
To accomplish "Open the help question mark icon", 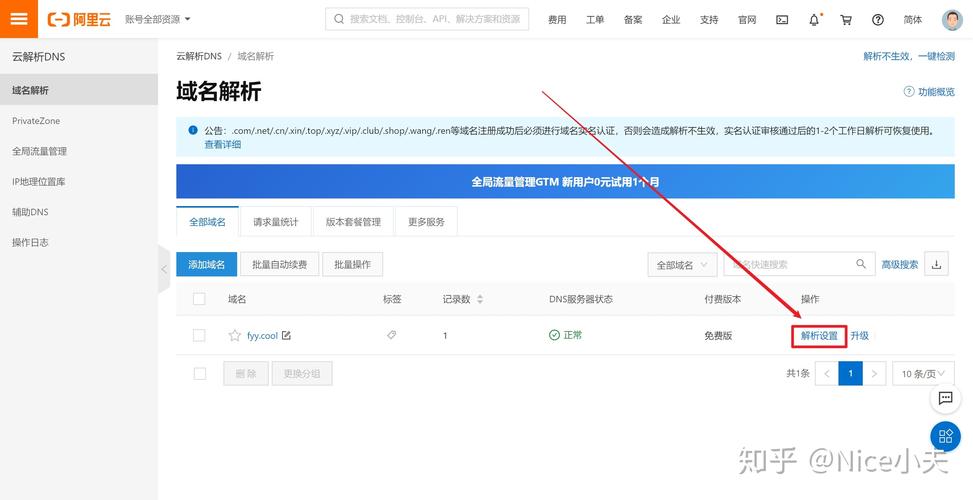I will pyautogui.click(x=877, y=19).
